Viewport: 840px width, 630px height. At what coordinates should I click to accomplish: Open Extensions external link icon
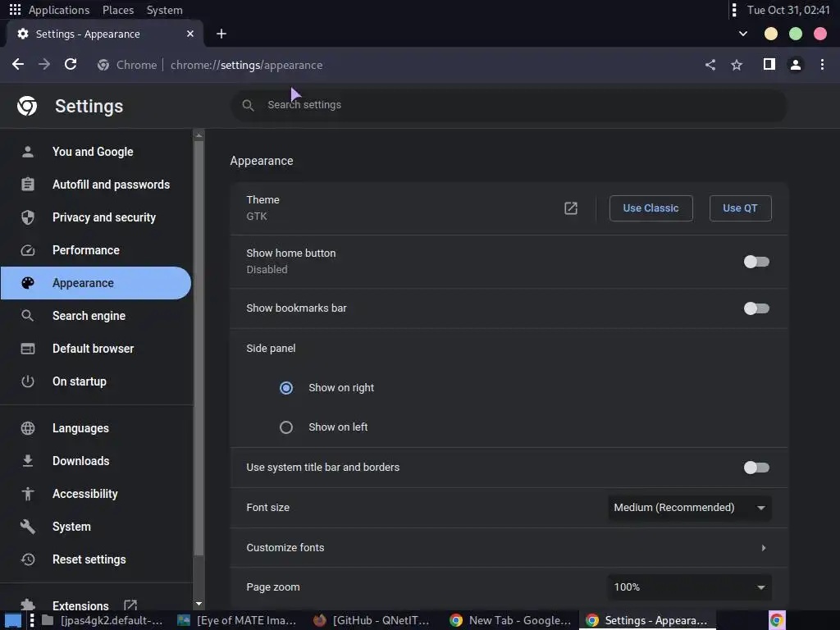pos(130,605)
